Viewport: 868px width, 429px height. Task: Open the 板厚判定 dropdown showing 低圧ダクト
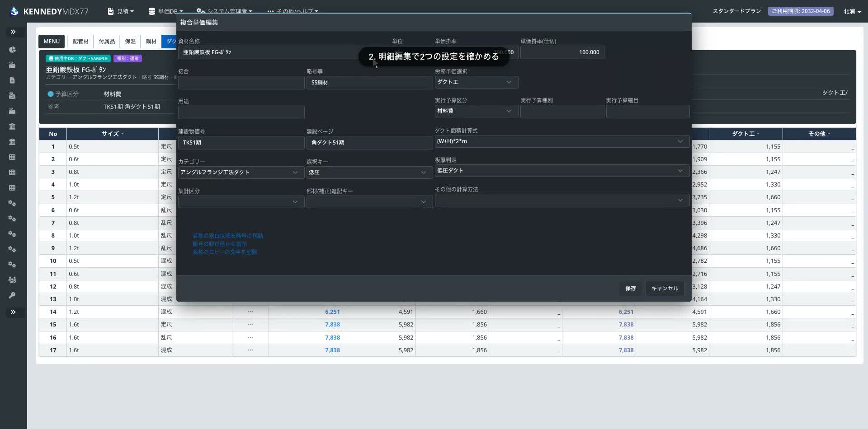562,171
